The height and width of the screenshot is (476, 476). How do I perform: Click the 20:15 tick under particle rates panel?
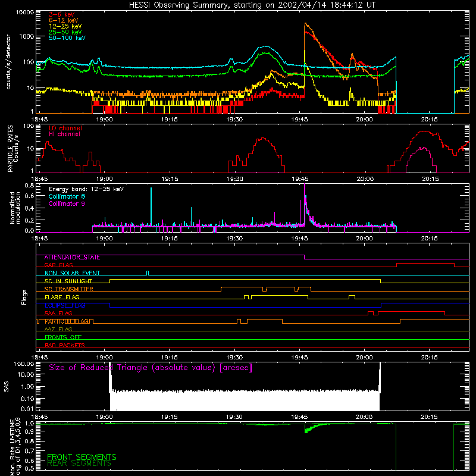point(430,179)
